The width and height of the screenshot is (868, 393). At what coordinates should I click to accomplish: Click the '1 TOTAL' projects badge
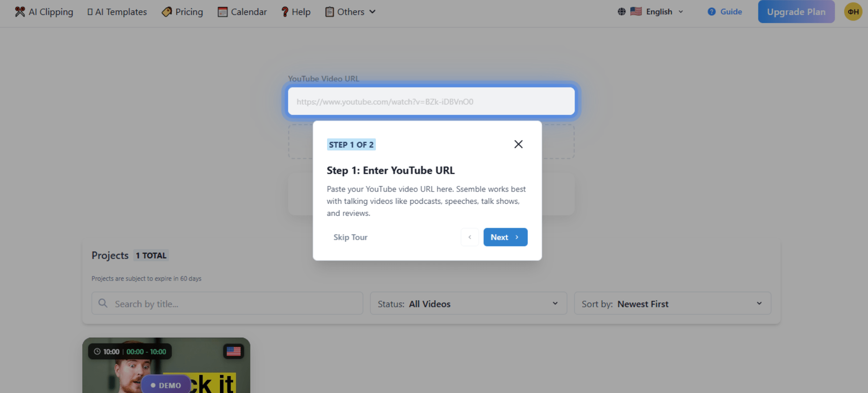[x=151, y=256]
